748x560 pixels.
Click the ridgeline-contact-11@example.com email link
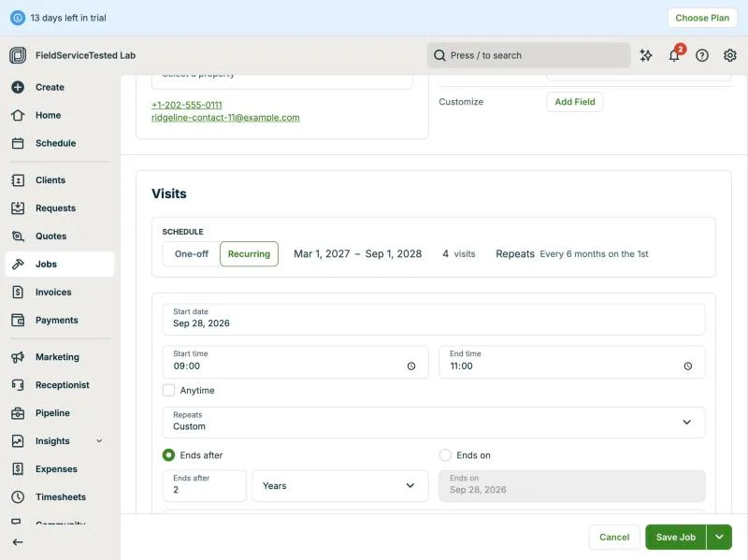pos(225,118)
